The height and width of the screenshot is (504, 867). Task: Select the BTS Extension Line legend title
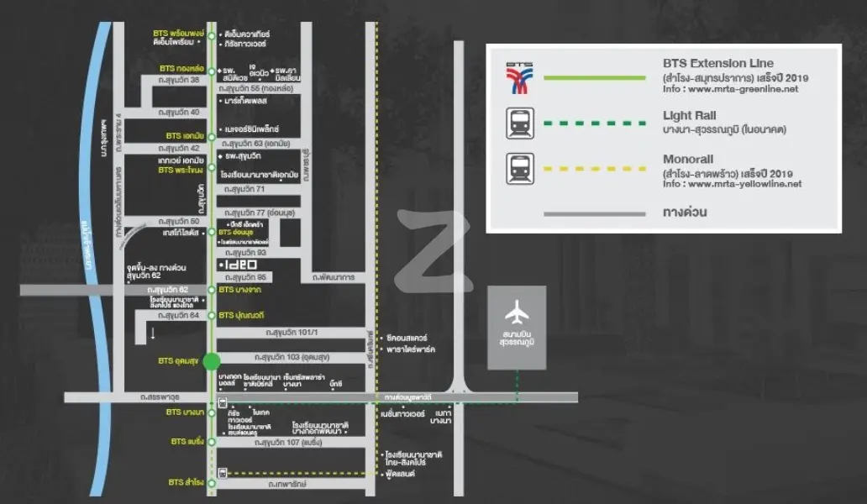point(718,63)
